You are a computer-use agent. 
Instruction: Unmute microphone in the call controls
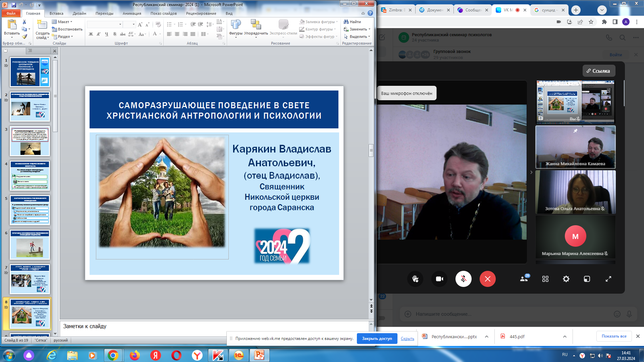(464, 279)
